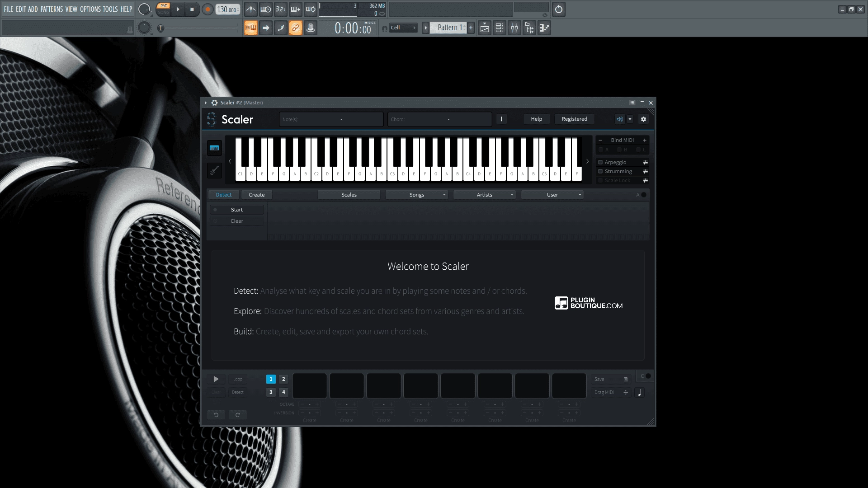Toggle loop recording icon in FL toolbar

pyautogui.click(x=311, y=9)
